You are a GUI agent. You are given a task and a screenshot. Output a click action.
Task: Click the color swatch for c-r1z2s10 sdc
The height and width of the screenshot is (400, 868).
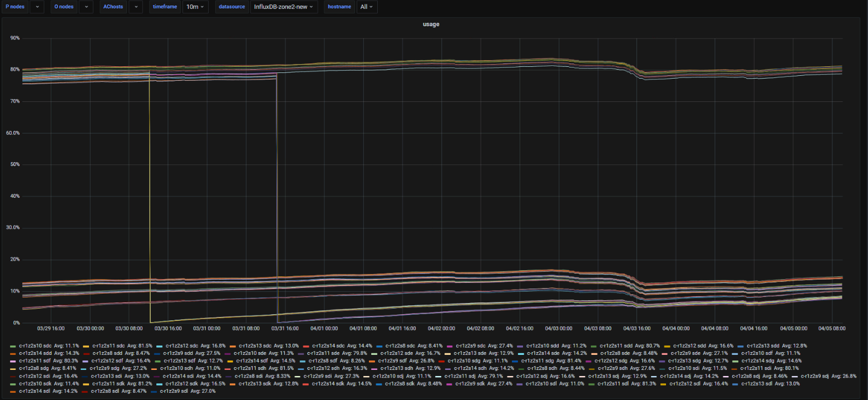pyautogui.click(x=13, y=346)
